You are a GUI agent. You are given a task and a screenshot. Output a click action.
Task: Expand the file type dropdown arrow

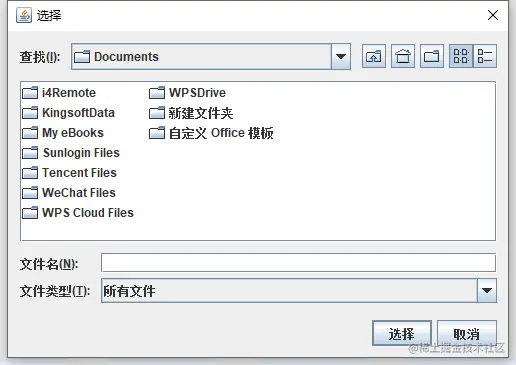(x=487, y=291)
